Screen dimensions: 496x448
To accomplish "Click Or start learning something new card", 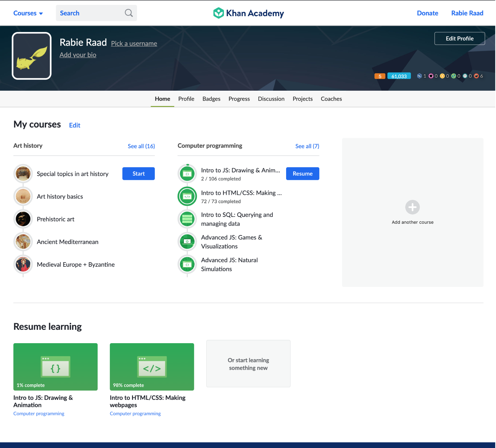I will pyautogui.click(x=248, y=364).
